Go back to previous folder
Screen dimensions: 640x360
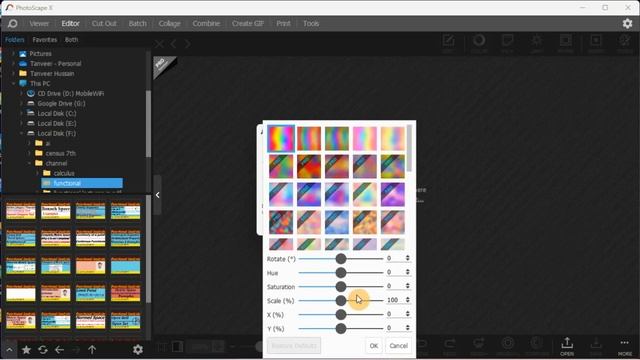pos(60,350)
